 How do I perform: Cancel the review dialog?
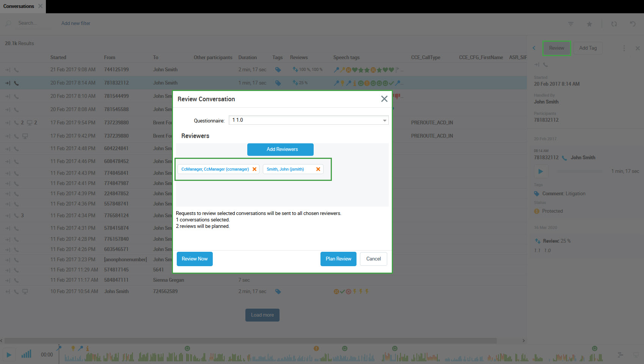(373, 259)
